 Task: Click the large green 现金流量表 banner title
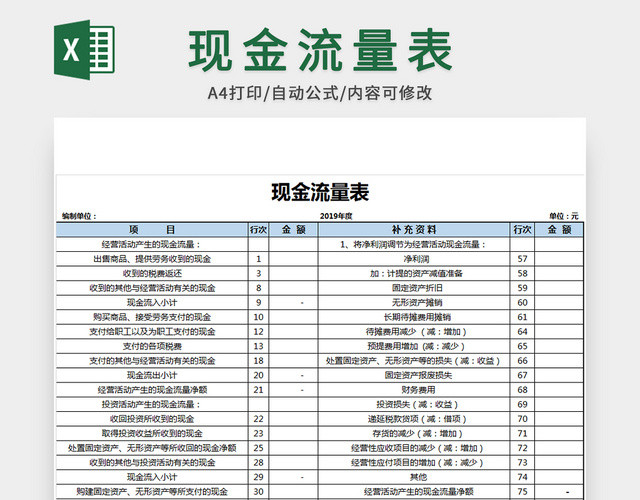tap(320, 50)
